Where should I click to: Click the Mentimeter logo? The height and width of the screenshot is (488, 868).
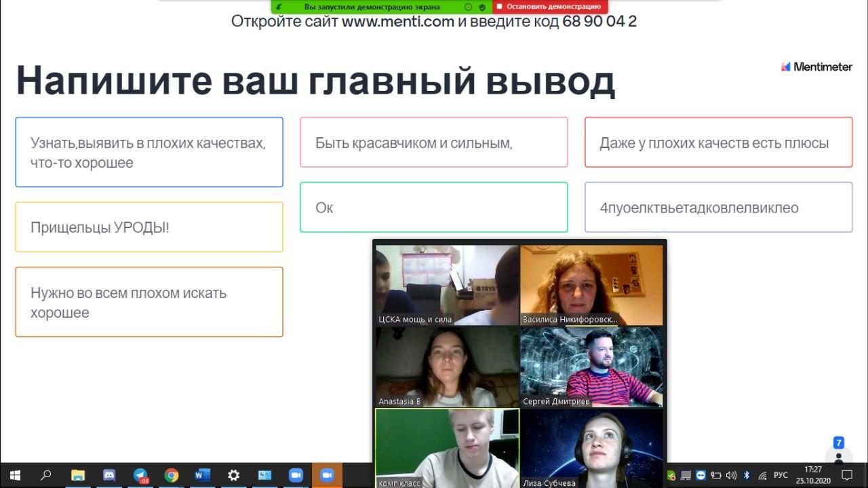[816, 67]
